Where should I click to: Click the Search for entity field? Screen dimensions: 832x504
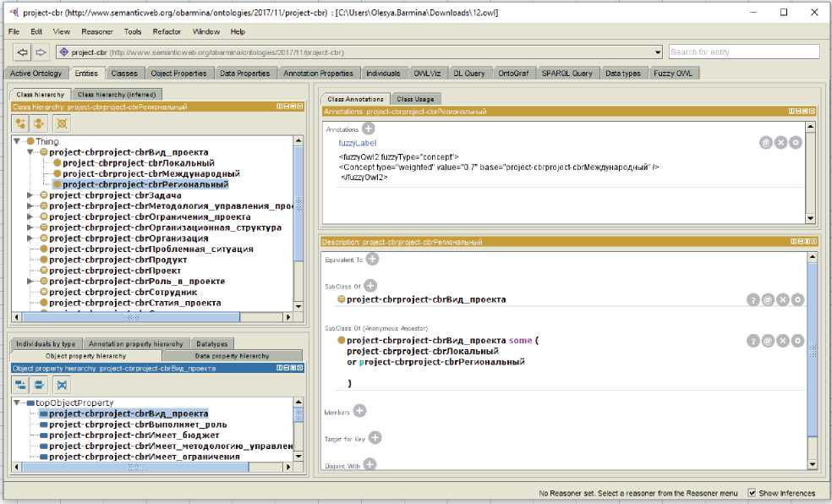pos(743,52)
